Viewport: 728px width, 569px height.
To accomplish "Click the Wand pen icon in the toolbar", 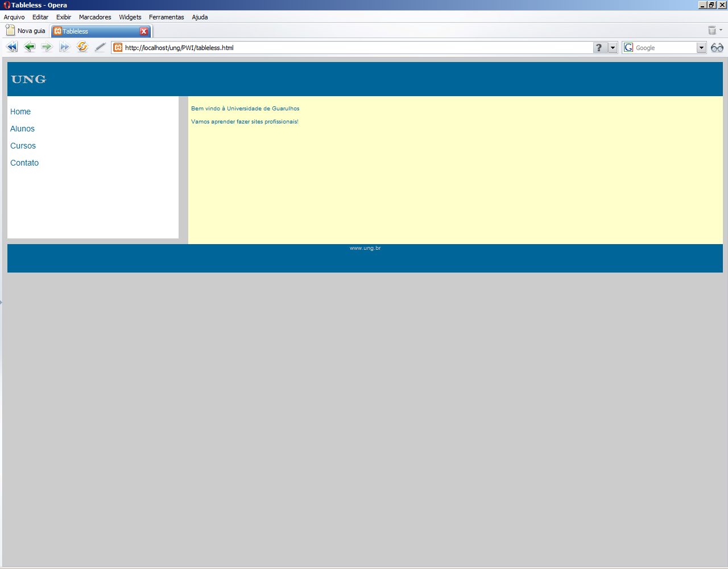I will (100, 47).
